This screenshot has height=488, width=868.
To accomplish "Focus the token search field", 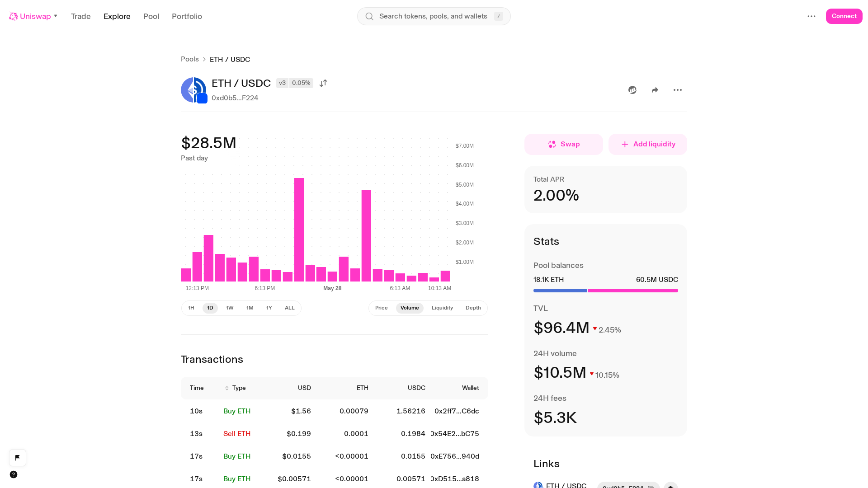I will (x=434, y=16).
